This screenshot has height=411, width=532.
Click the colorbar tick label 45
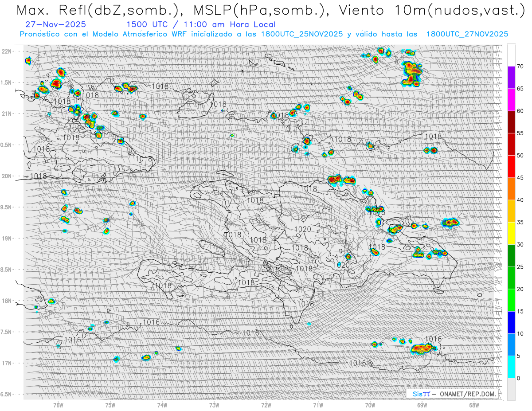[520, 178]
